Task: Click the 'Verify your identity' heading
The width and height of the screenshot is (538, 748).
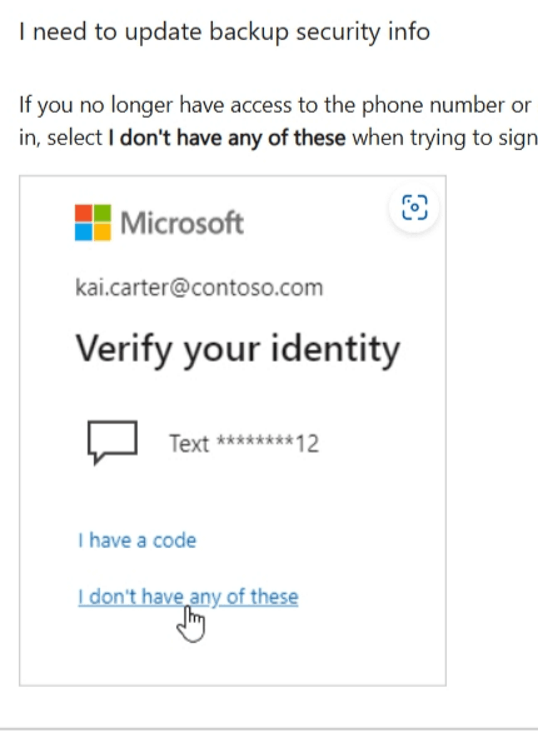Action: [x=238, y=349]
